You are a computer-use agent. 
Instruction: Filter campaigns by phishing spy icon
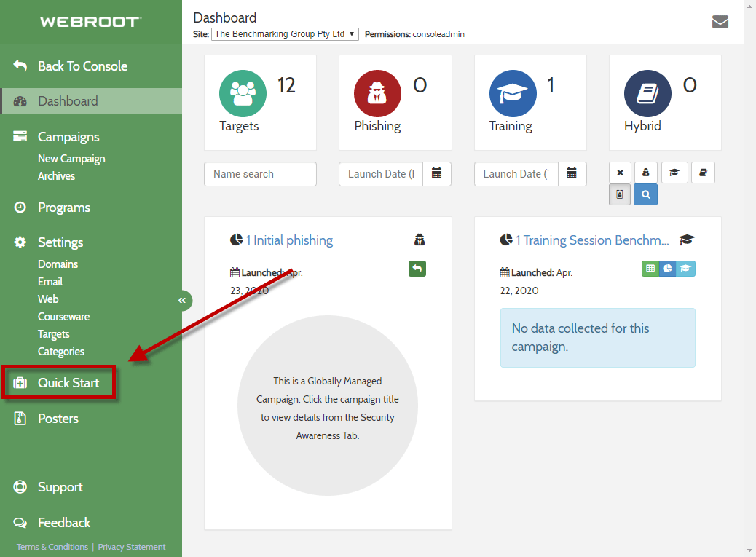tap(645, 173)
